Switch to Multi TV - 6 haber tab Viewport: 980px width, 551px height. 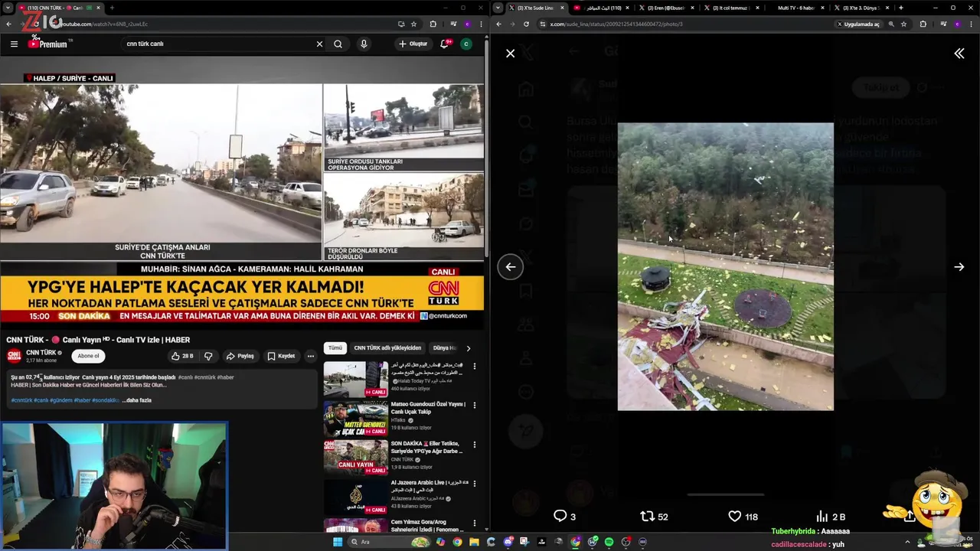point(795,8)
